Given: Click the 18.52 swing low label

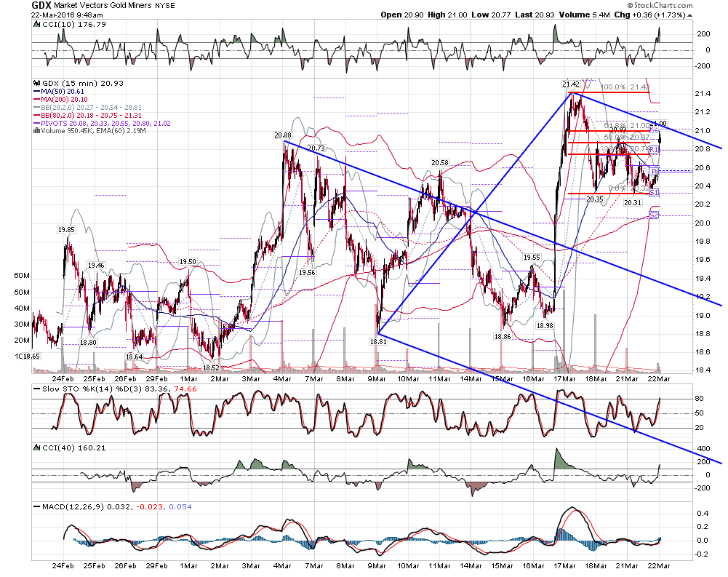Looking at the screenshot, I should [x=211, y=368].
